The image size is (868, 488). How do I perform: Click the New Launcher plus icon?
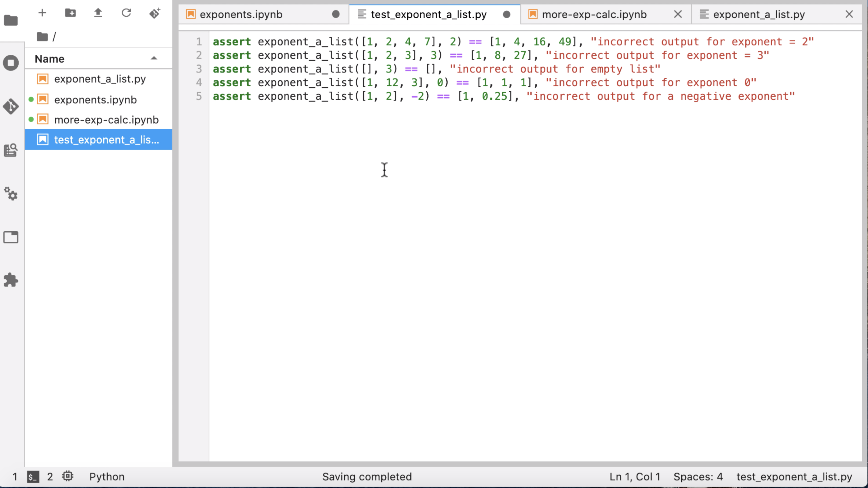pyautogui.click(x=42, y=13)
